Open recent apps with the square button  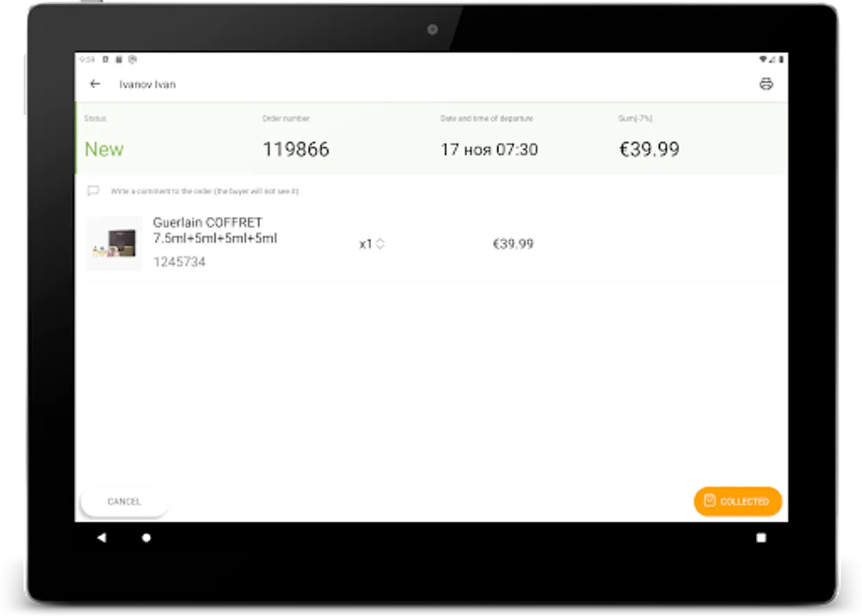(761, 538)
